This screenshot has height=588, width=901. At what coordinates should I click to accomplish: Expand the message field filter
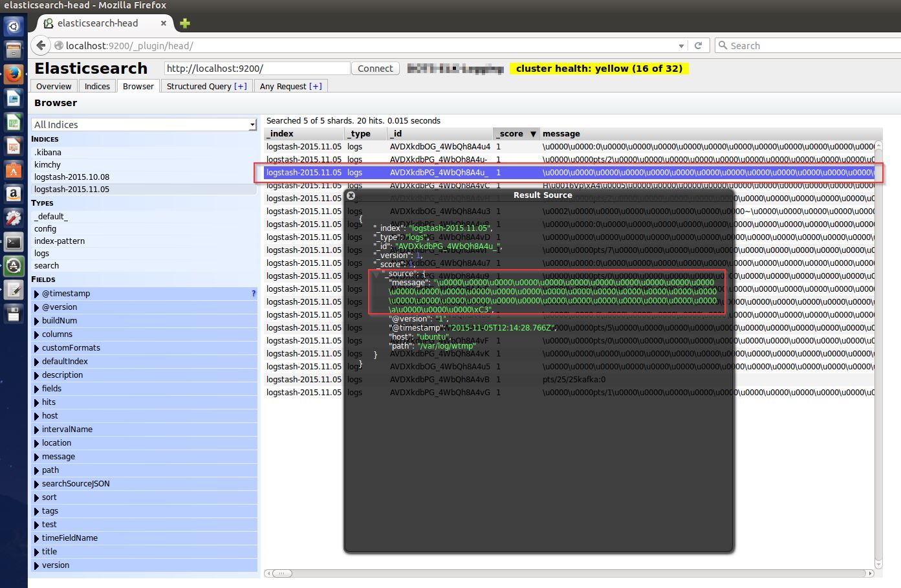point(37,457)
